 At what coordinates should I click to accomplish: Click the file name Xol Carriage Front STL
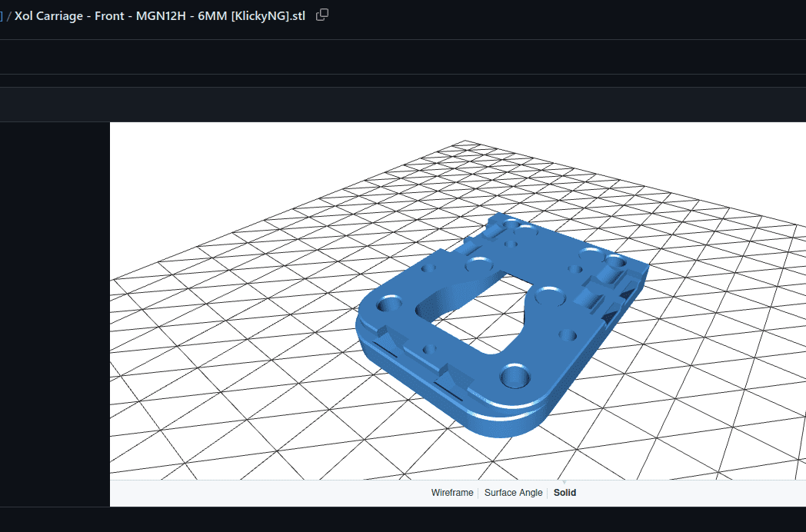160,16
